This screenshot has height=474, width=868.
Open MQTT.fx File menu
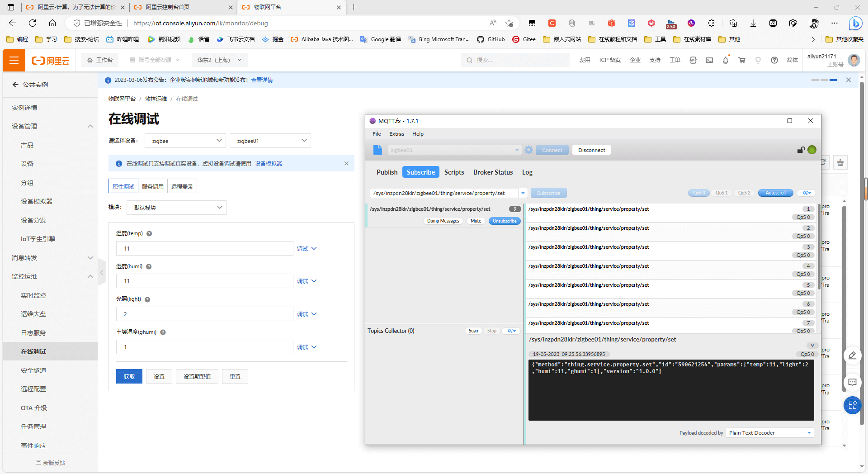point(377,134)
